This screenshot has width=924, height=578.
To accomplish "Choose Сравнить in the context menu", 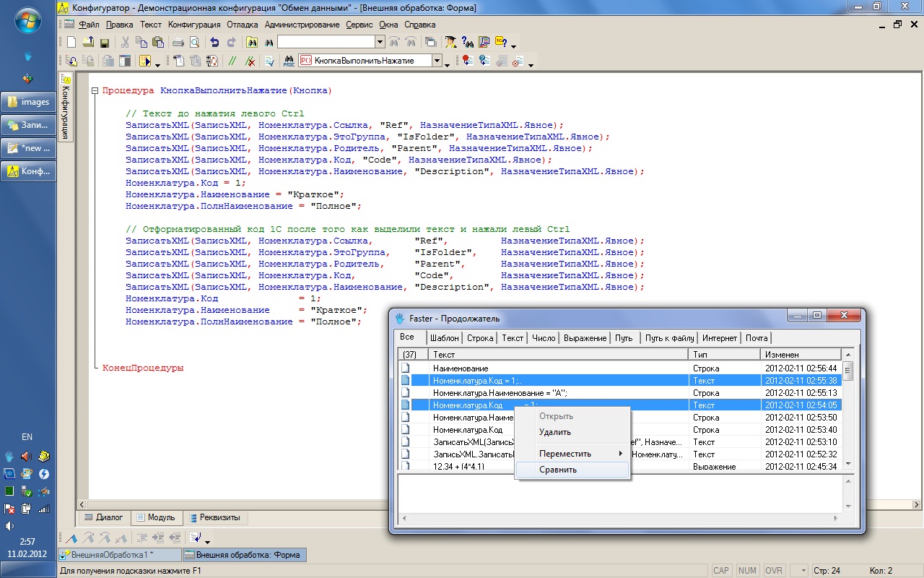I will [x=558, y=470].
